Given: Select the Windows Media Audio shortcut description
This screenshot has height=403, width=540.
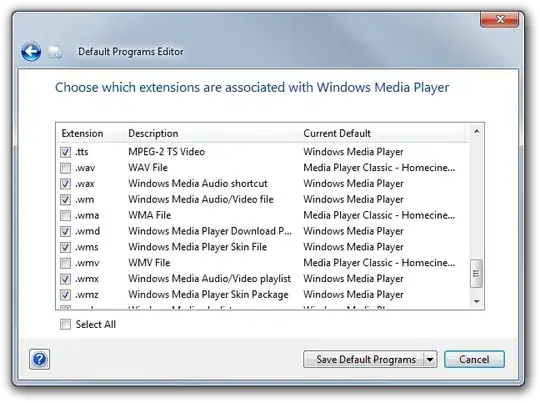Looking at the screenshot, I should point(198,184).
